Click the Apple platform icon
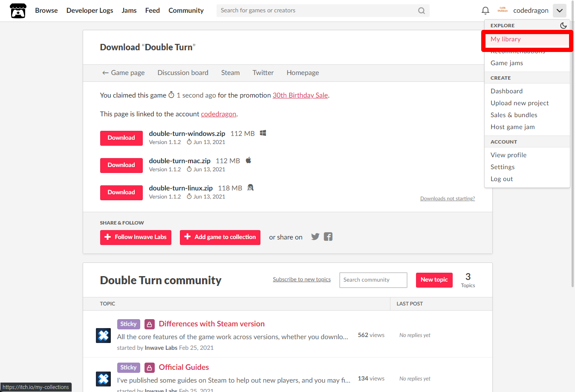Viewport: 575px width, 392px height. point(248,160)
